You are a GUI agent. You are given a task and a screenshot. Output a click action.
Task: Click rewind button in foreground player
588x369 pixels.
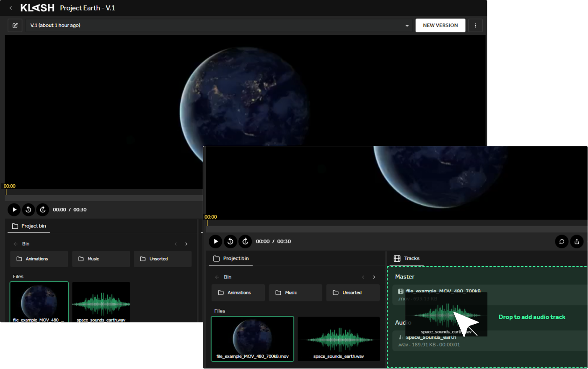point(231,242)
